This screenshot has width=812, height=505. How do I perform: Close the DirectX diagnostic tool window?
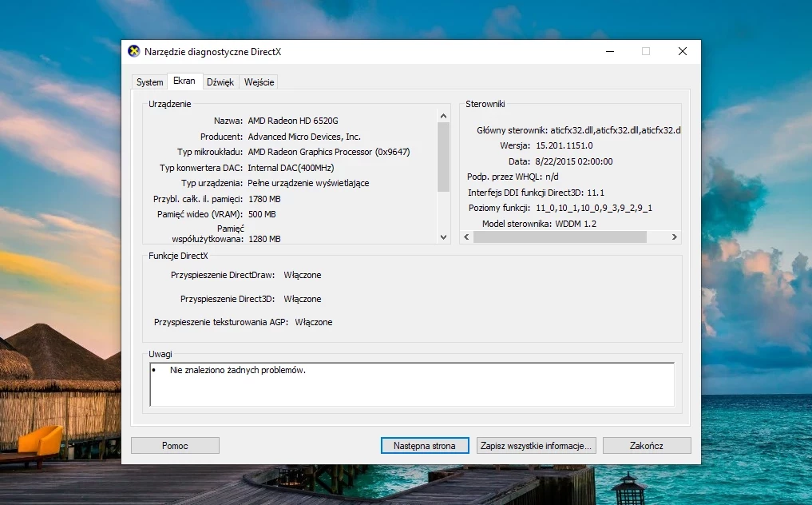[683, 51]
